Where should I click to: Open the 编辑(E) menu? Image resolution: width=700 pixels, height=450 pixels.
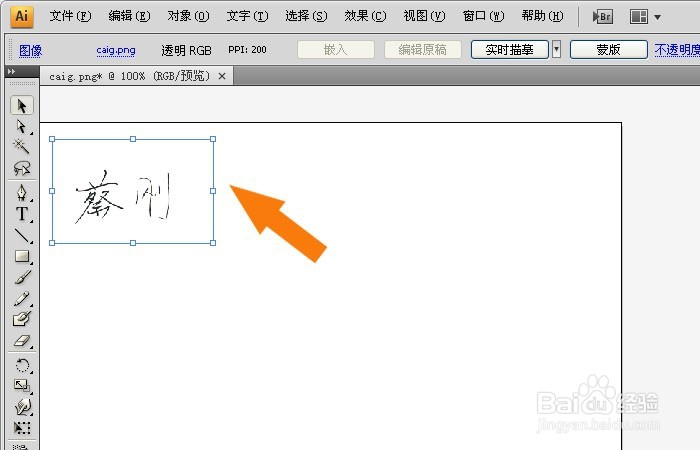pos(129,17)
